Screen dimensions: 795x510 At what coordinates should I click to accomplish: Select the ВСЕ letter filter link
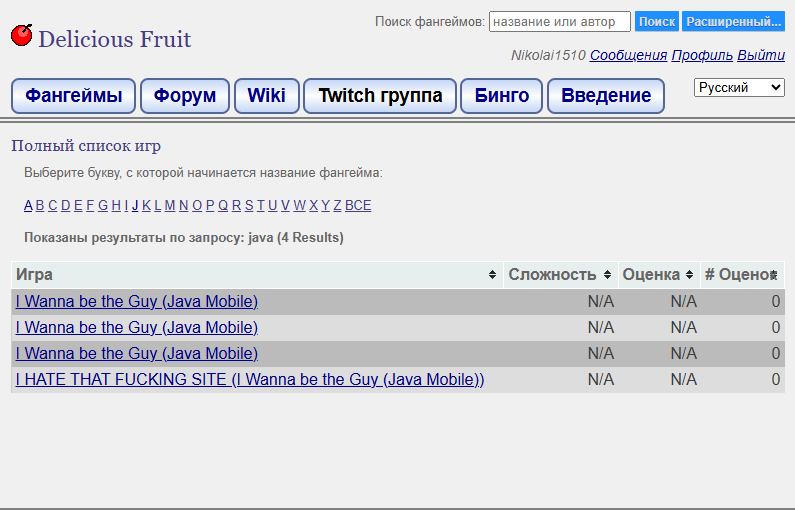[x=358, y=205]
